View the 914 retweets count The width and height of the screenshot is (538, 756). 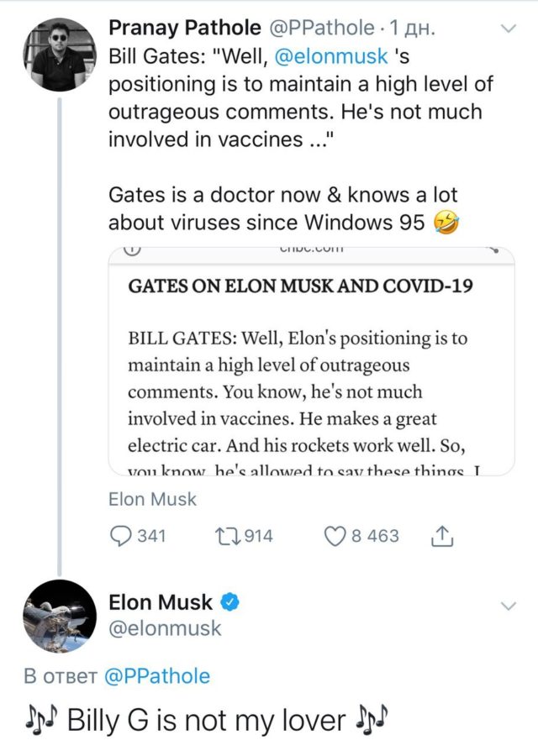257,536
